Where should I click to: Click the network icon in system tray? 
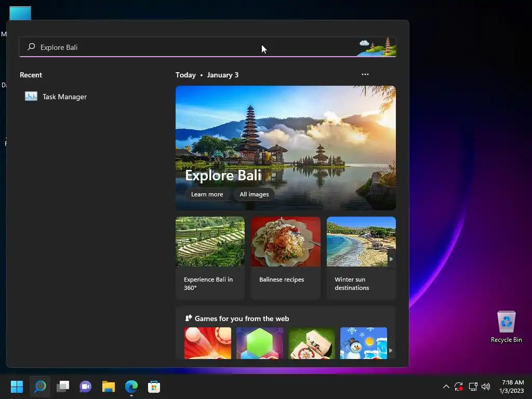pyautogui.click(x=473, y=387)
